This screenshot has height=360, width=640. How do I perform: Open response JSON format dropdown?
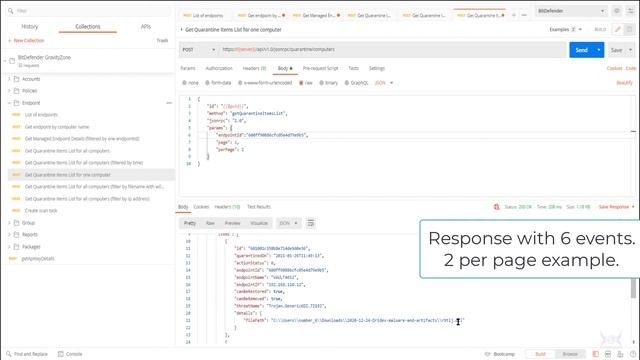click(x=288, y=223)
